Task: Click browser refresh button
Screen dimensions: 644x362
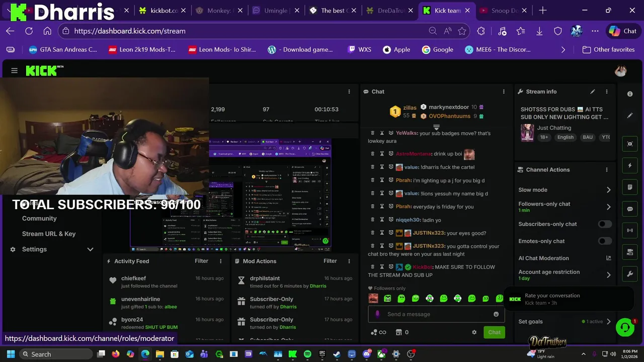Action: tap(29, 31)
